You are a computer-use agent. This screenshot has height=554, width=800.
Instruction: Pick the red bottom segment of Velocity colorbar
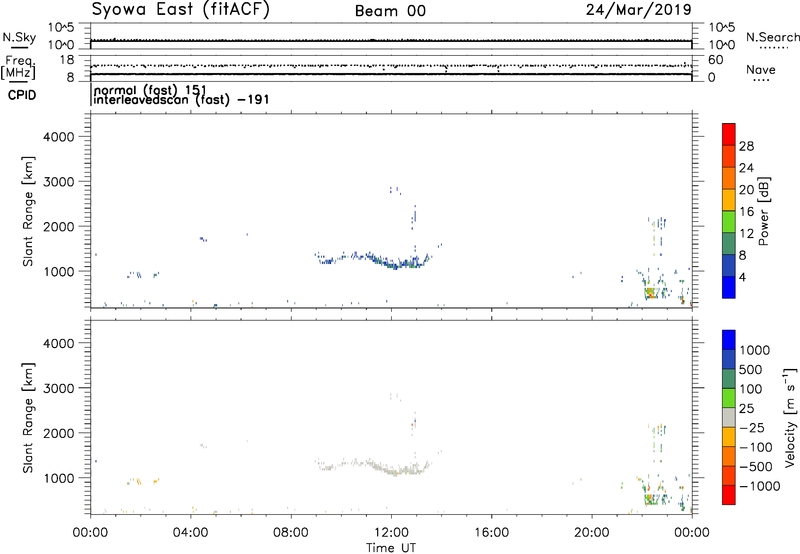pos(729,495)
